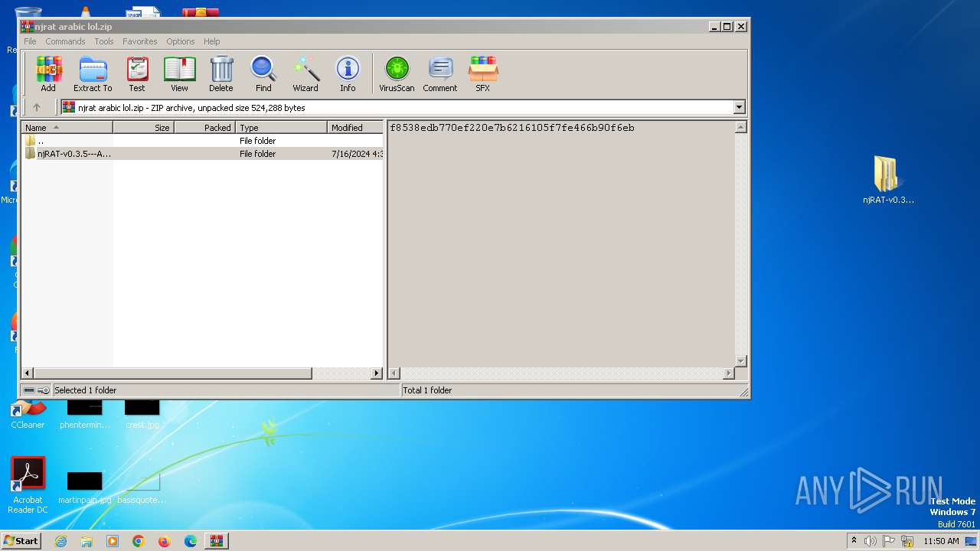
Task: Open the View tool
Action: coord(179,74)
